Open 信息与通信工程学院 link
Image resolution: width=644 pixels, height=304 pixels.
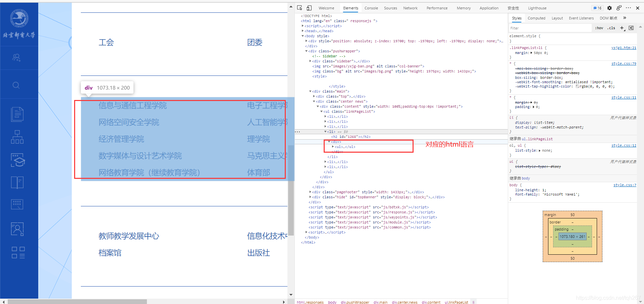pos(132,106)
